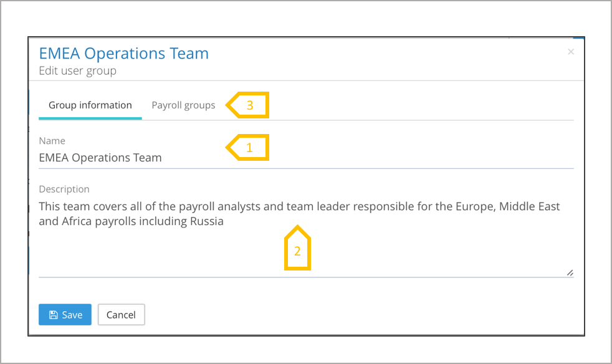Close the edit user group dialog
The height and width of the screenshot is (364, 612).
[571, 52]
